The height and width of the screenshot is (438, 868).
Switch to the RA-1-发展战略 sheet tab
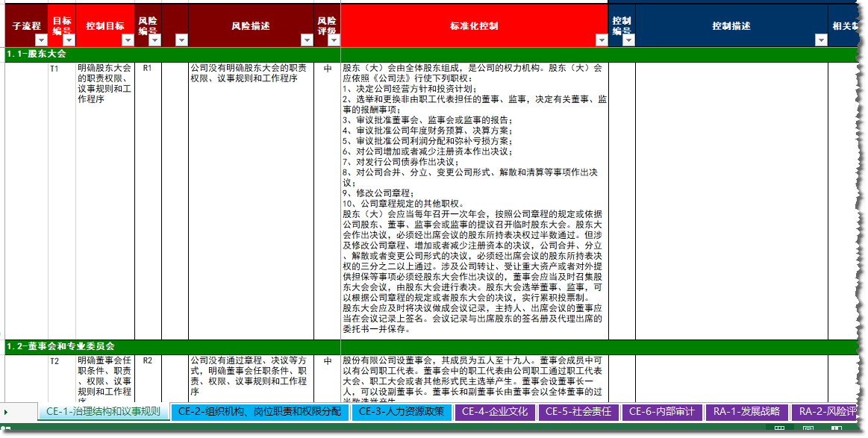[x=747, y=411]
